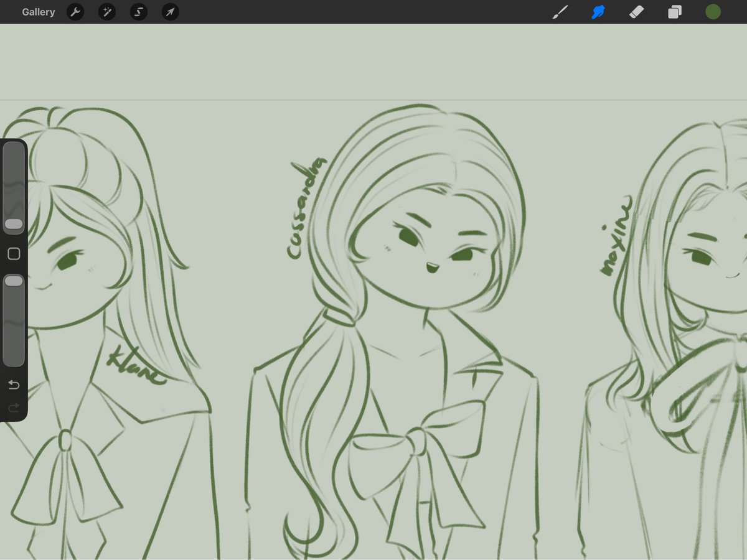The width and height of the screenshot is (747, 560).
Task: Select the Paint brush tool
Action: [560, 12]
